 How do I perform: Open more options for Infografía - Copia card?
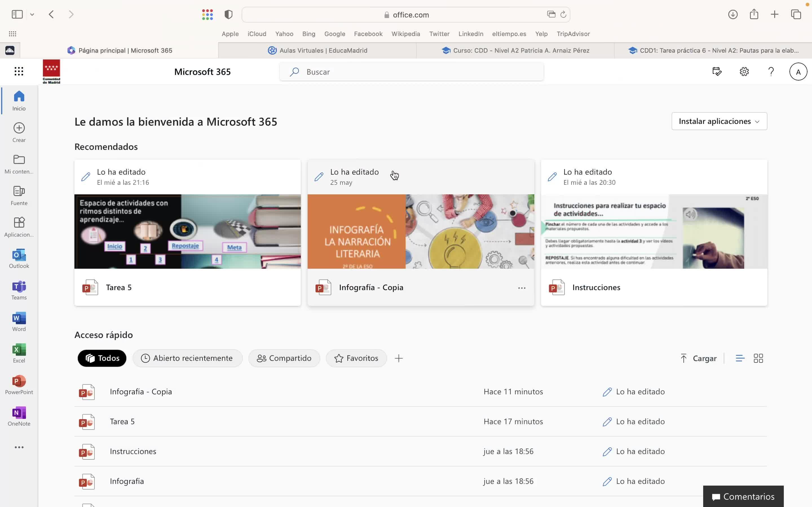(521, 288)
